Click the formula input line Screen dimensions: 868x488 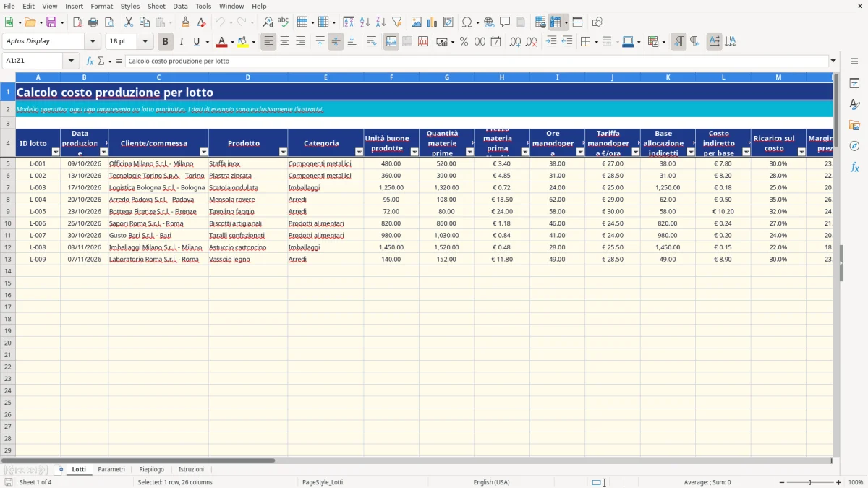(477, 61)
